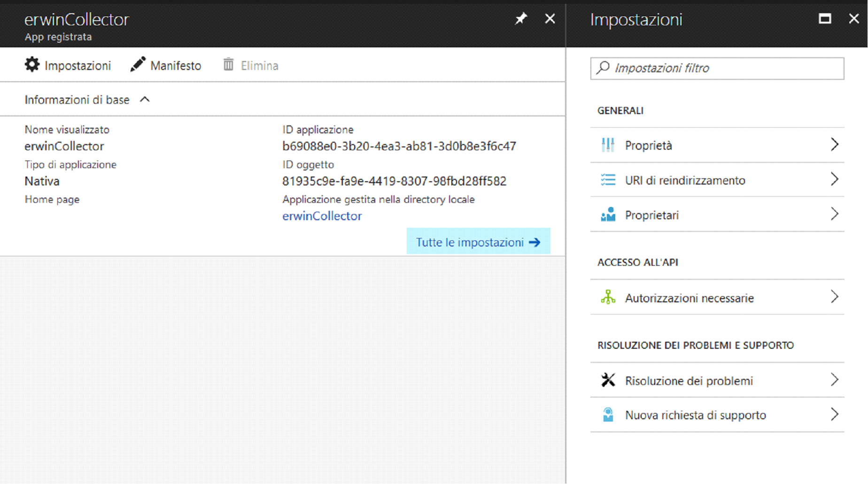868x484 pixels.
Task: Click the Impostazioni gear icon
Action: [32, 65]
